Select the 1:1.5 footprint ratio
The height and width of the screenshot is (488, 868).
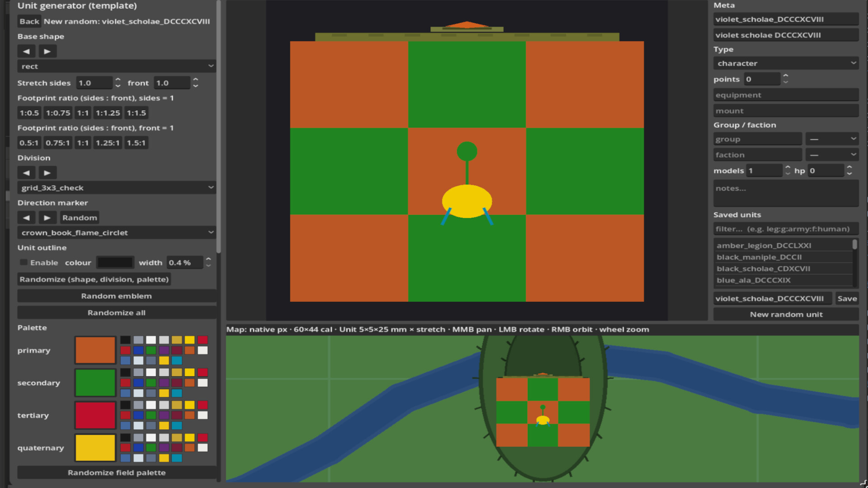coord(136,113)
